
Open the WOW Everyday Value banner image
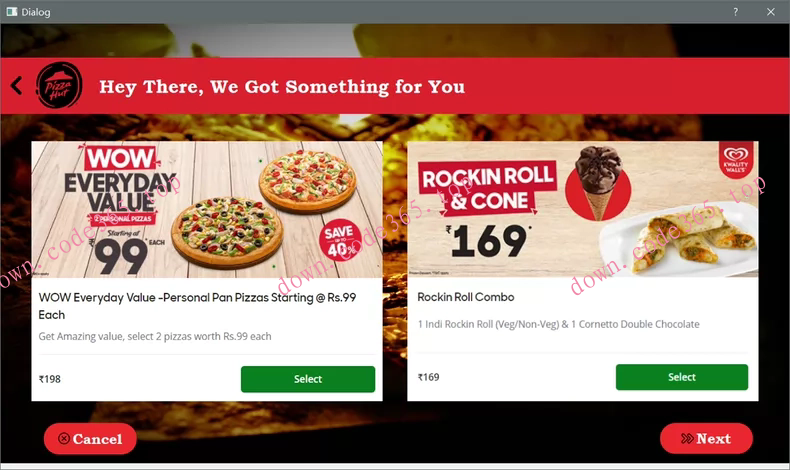tap(207, 210)
